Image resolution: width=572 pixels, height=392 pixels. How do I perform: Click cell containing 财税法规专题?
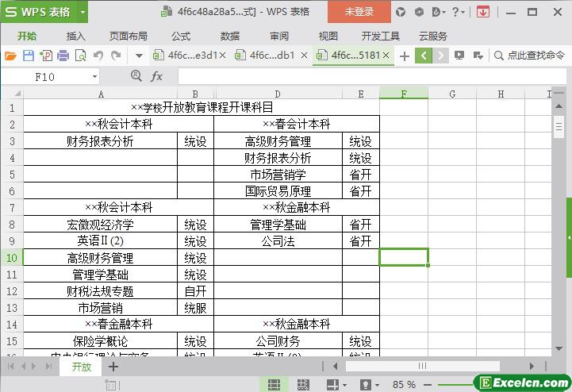coord(100,291)
